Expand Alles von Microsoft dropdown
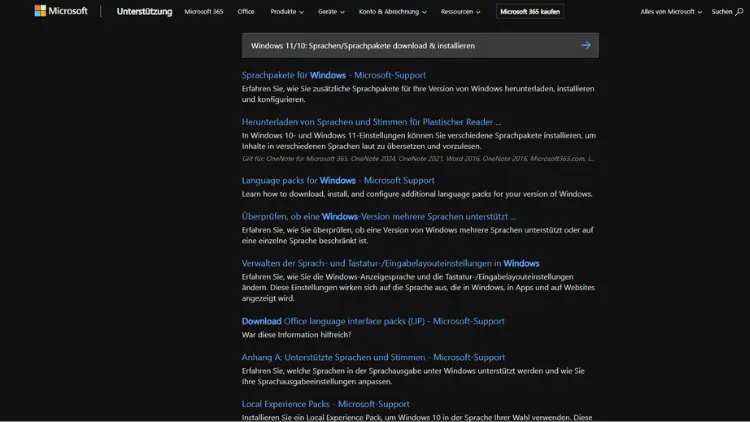 coord(671,11)
